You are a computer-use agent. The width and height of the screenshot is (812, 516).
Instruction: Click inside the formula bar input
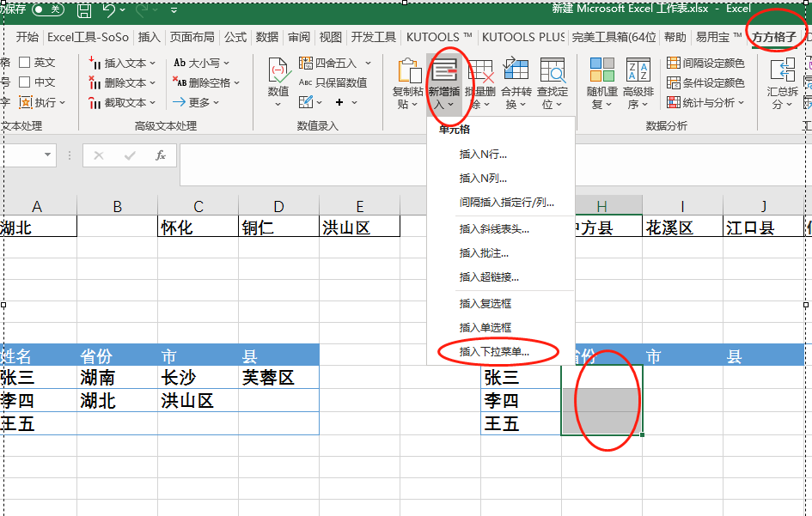point(496,165)
